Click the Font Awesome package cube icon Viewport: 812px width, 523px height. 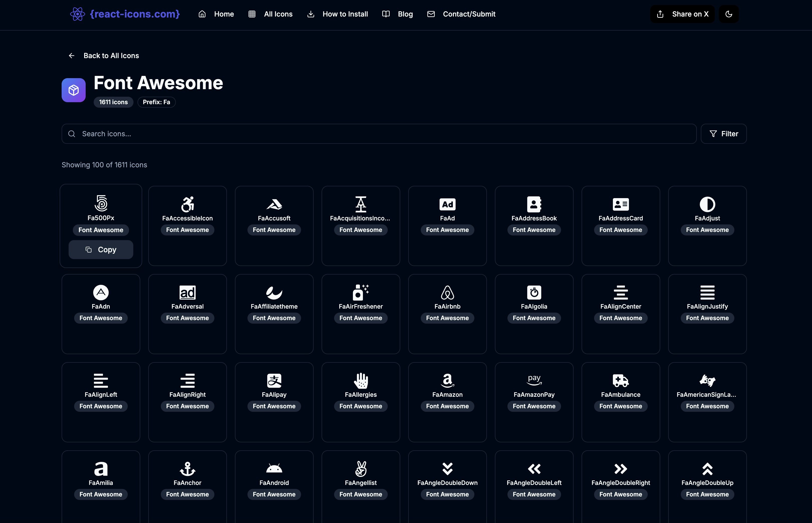click(73, 90)
